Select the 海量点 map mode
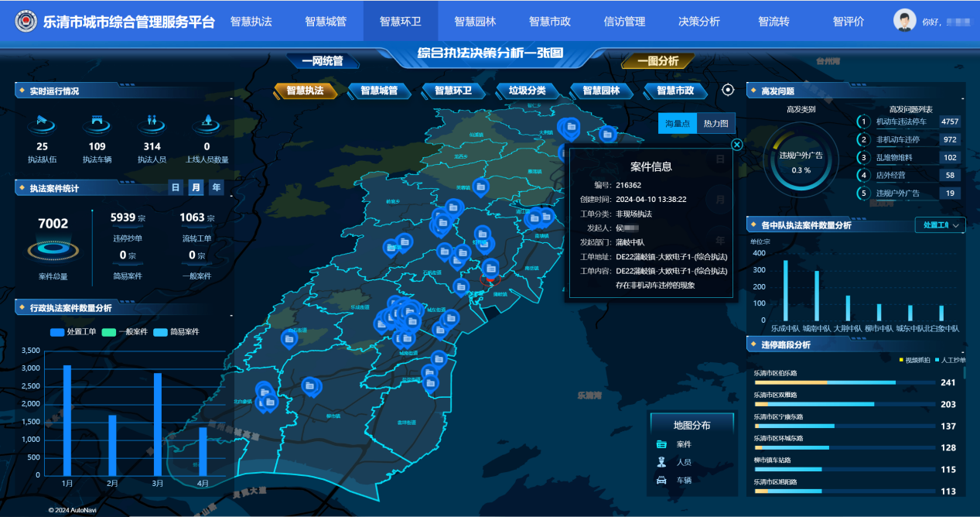This screenshot has height=517, width=980. (678, 123)
